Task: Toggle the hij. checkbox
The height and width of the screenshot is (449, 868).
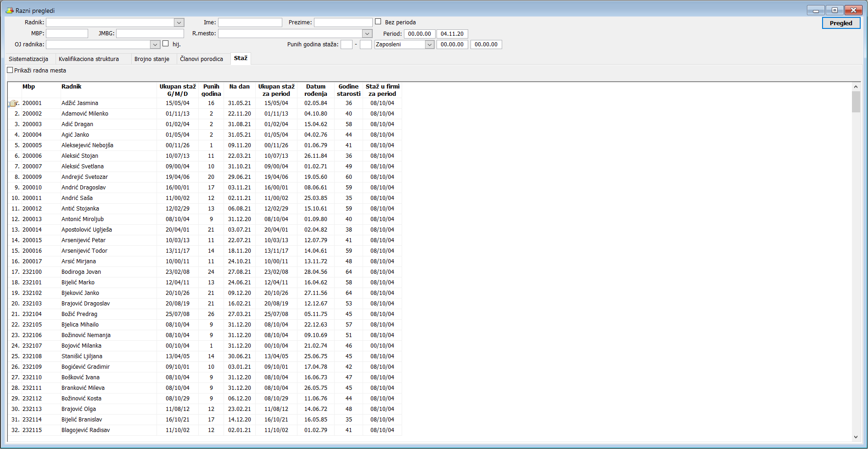Action: (x=166, y=44)
